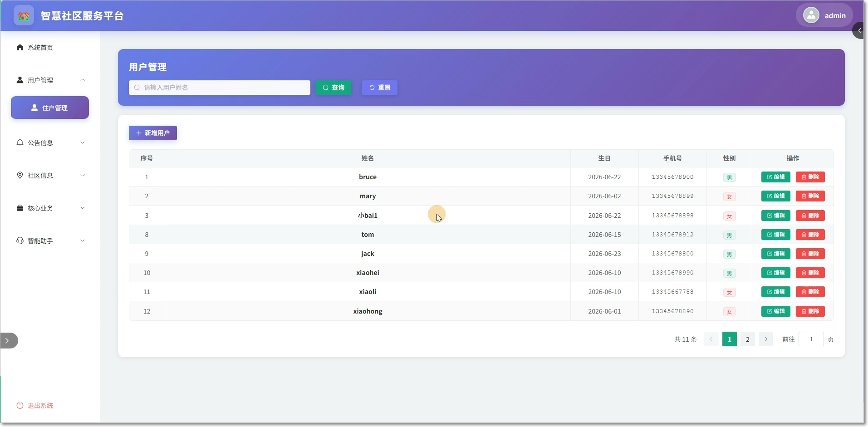Open the 公告信息 menu
Image resolution: width=868 pixels, height=427 pixels.
[50, 142]
